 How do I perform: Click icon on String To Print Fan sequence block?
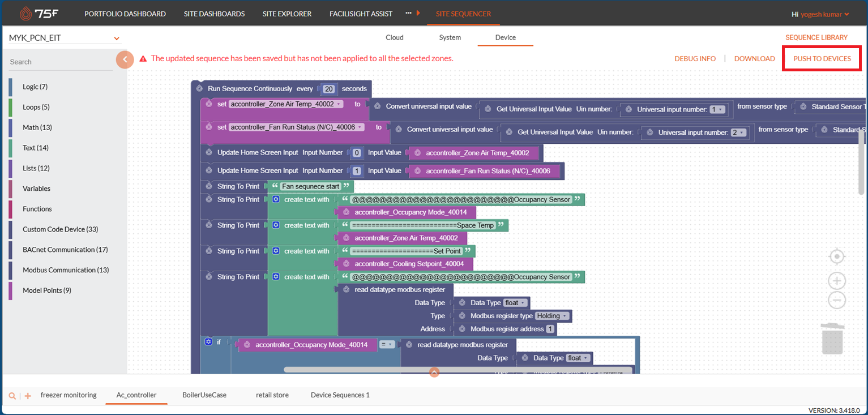tap(208, 186)
